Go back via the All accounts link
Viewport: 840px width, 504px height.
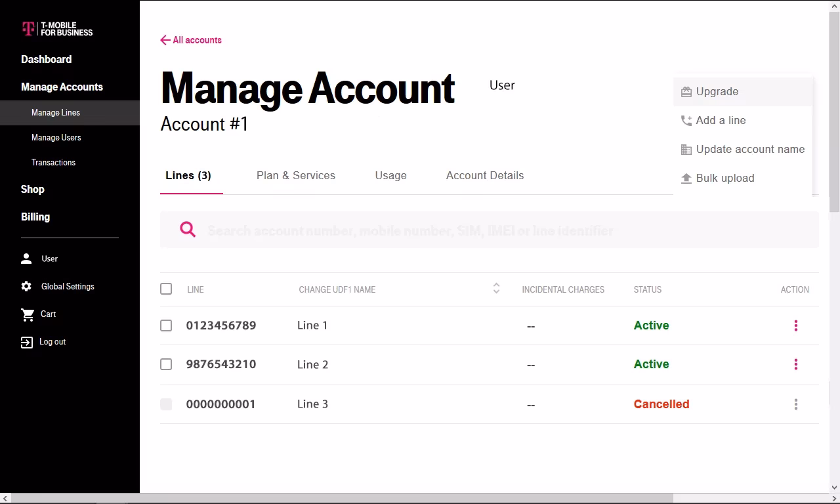pos(191,40)
